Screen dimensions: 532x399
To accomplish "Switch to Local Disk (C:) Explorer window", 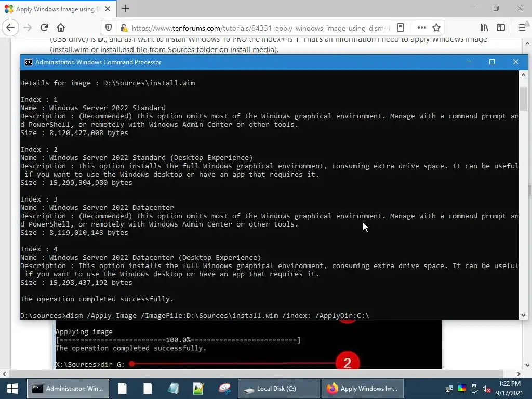I will coord(279,389).
